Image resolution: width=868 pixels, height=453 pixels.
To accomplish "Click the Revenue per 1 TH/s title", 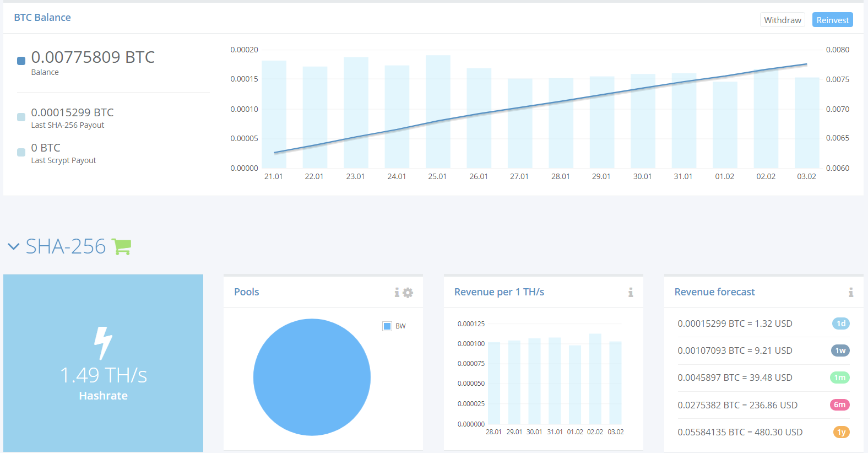I will tap(499, 292).
